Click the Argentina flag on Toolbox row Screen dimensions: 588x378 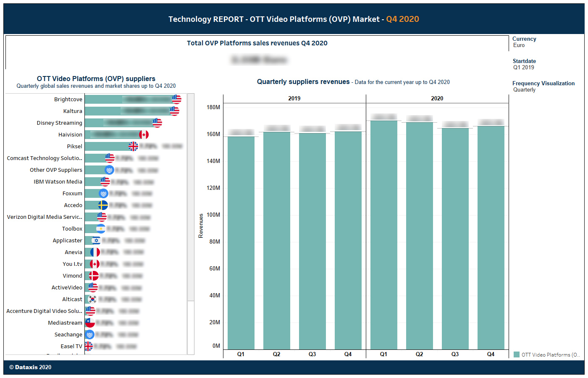101,228
